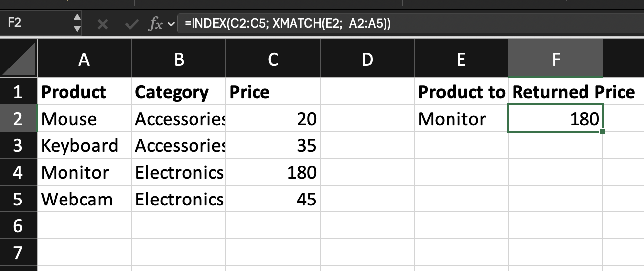Image resolution: width=644 pixels, height=271 pixels.
Task: Click the Select All corner triangle
Action: pos(18,60)
